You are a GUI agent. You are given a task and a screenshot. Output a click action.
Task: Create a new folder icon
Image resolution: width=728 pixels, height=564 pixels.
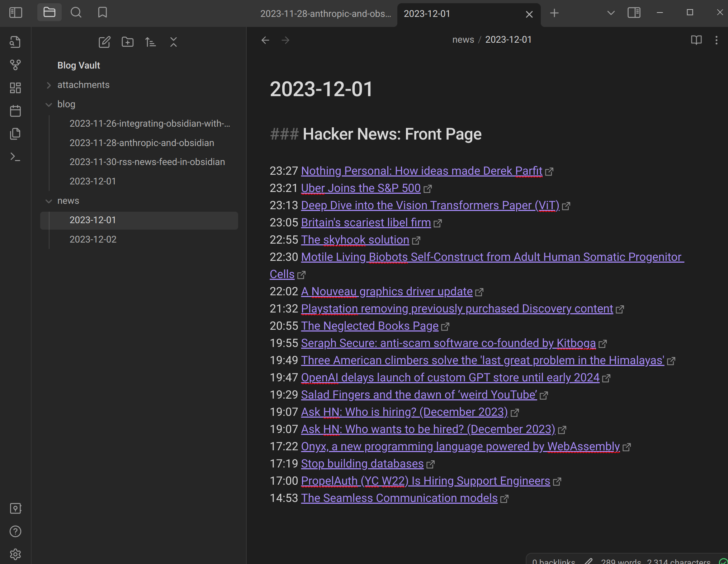click(127, 42)
